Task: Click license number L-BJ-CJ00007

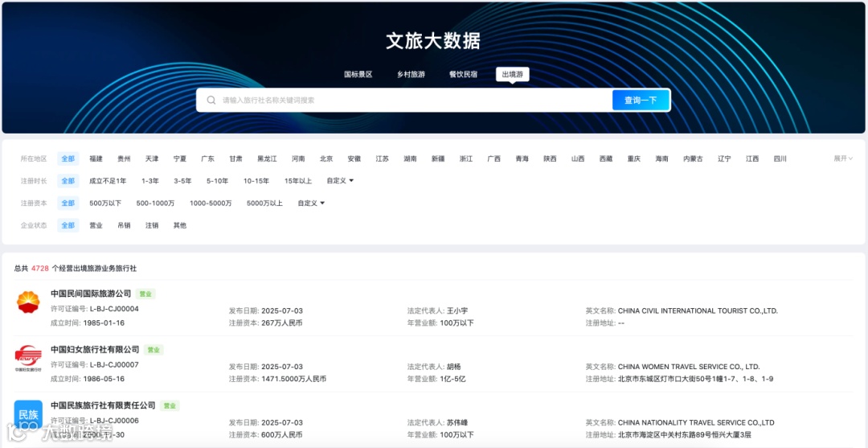Action: (114, 365)
